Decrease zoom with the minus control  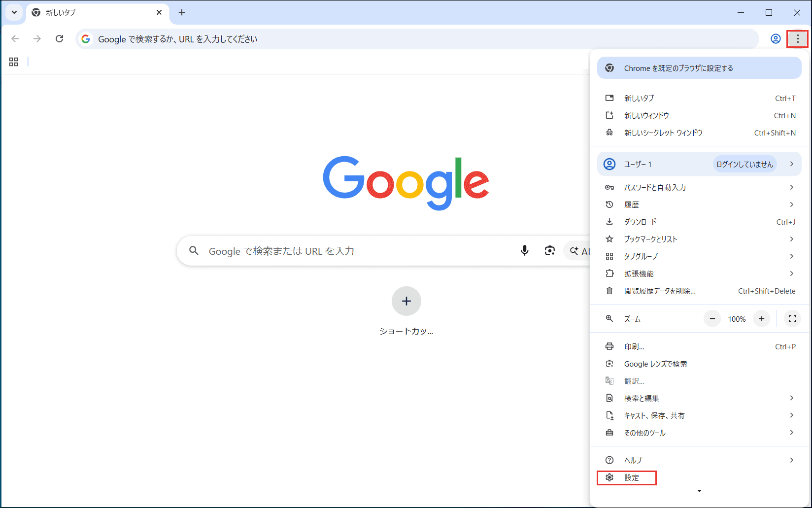click(x=712, y=319)
